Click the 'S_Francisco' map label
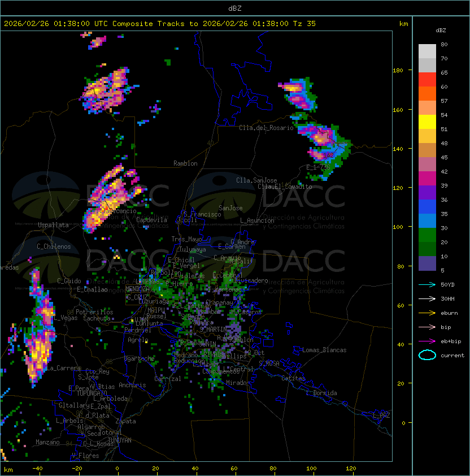 click(x=202, y=214)
